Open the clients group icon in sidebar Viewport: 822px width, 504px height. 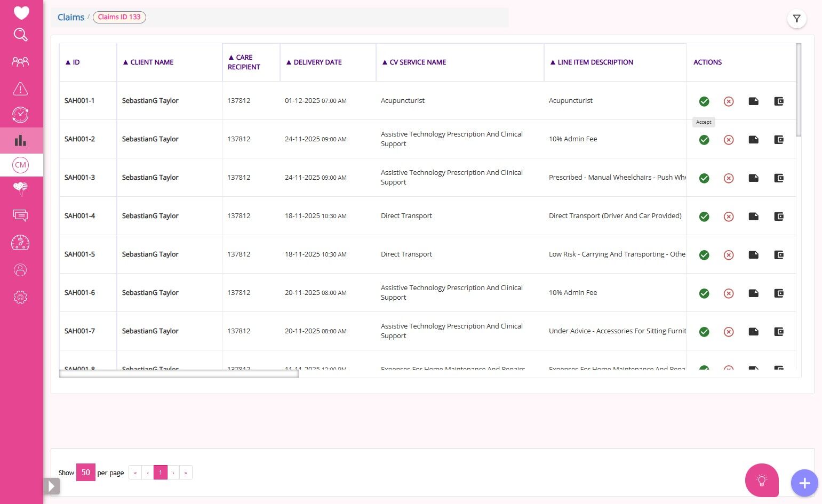pyautogui.click(x=20, y=62)
